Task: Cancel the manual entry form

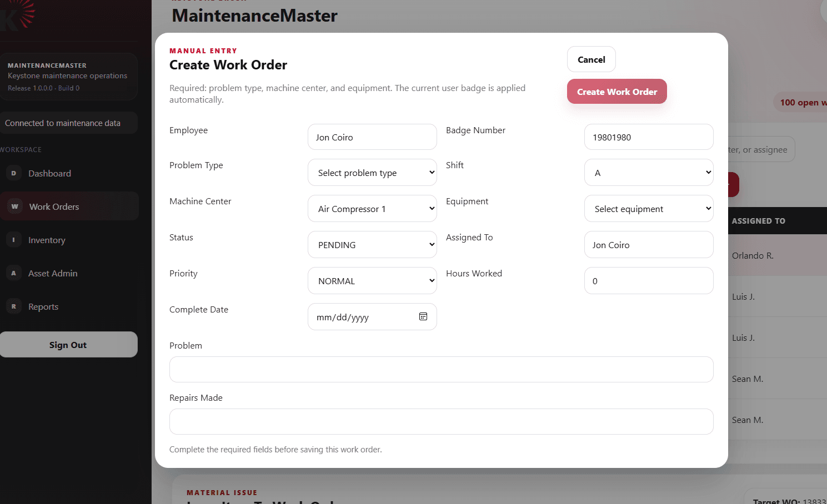Action: tap(591, 59)
